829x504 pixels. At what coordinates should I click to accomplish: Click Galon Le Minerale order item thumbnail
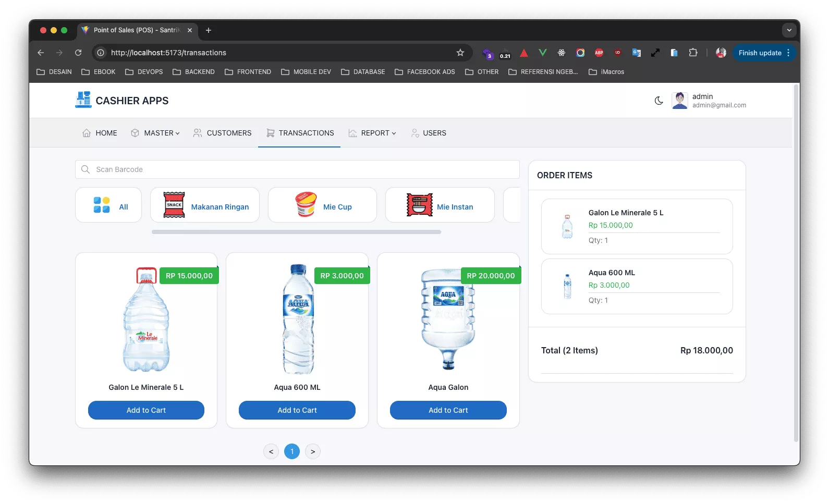567,227
